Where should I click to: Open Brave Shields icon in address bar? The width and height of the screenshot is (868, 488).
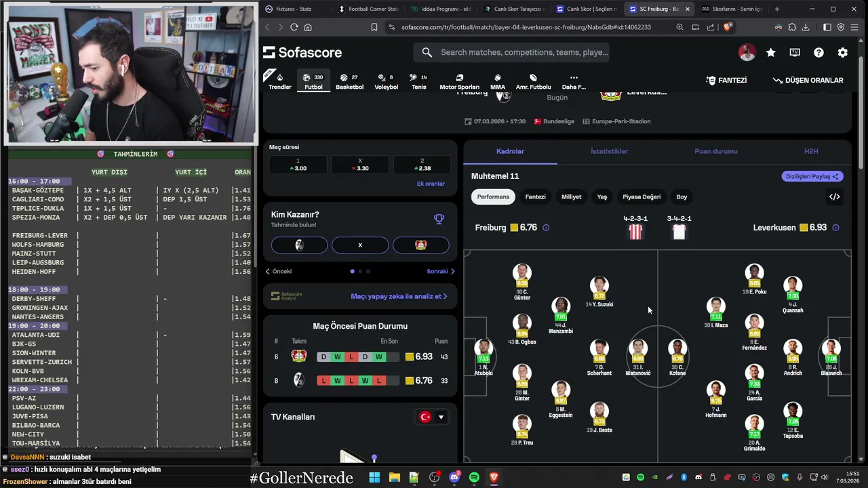(x=727, y=27)
